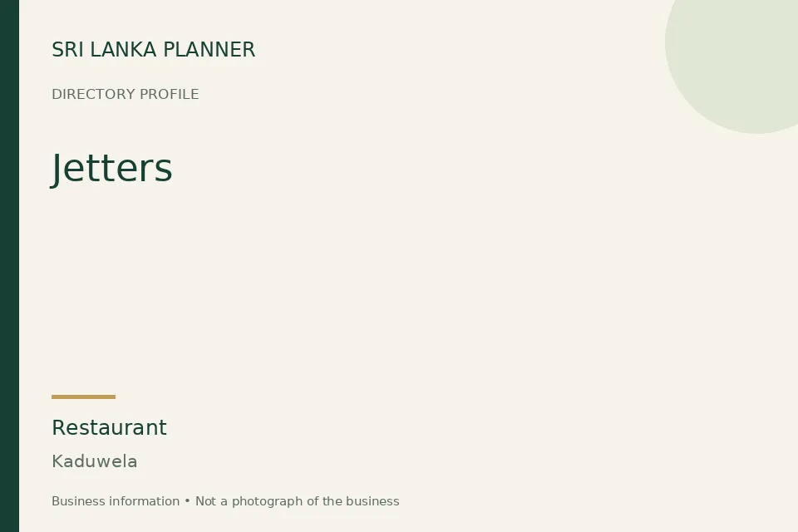The image size is (798, 532).
Task: Open the Jetters business title
Action: 112,169
